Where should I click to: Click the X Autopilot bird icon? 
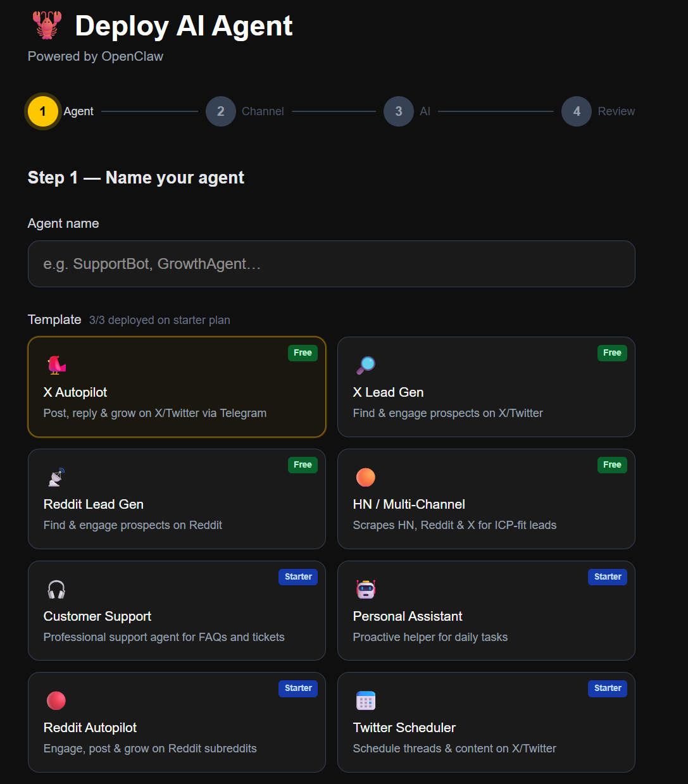coord(56,365)
